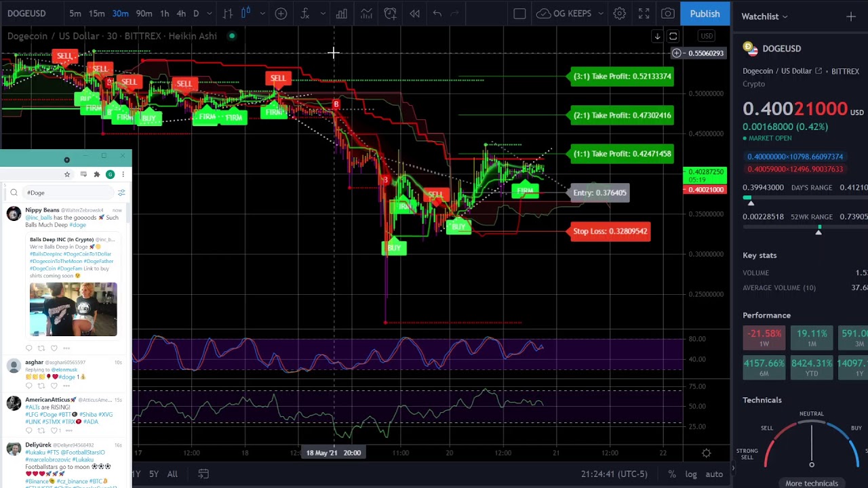This screenshot has height=488, width=868.
Task: Open the go-to-date calendar icon
Action: (203, 474)
